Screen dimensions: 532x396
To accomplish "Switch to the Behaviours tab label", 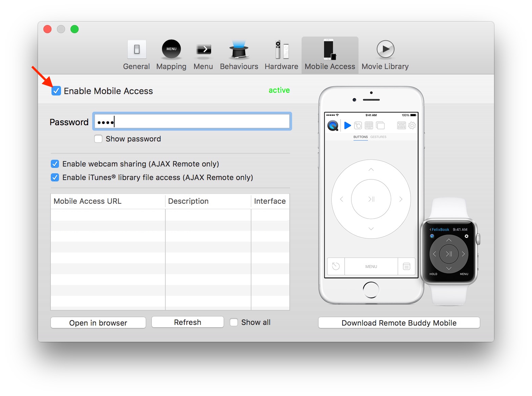I will (239, 66).
